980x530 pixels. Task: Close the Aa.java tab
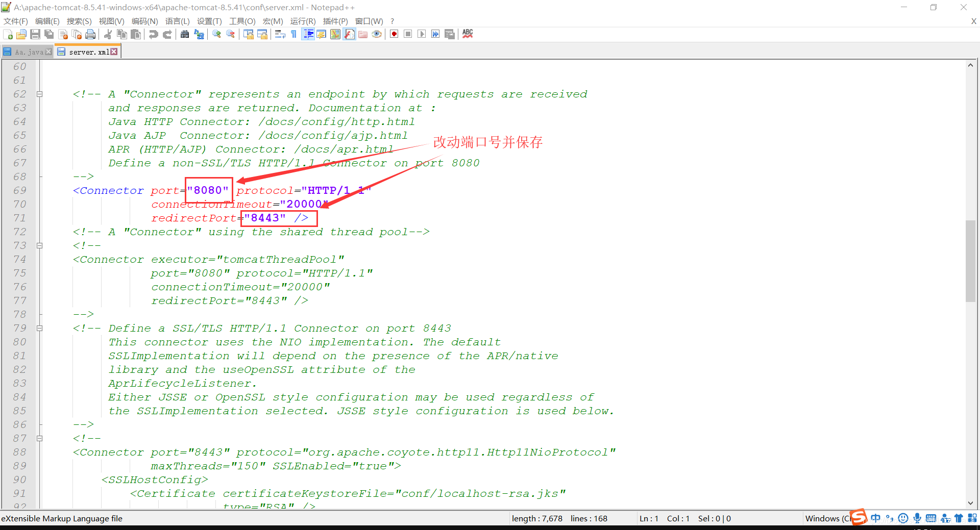click(48, 52)
